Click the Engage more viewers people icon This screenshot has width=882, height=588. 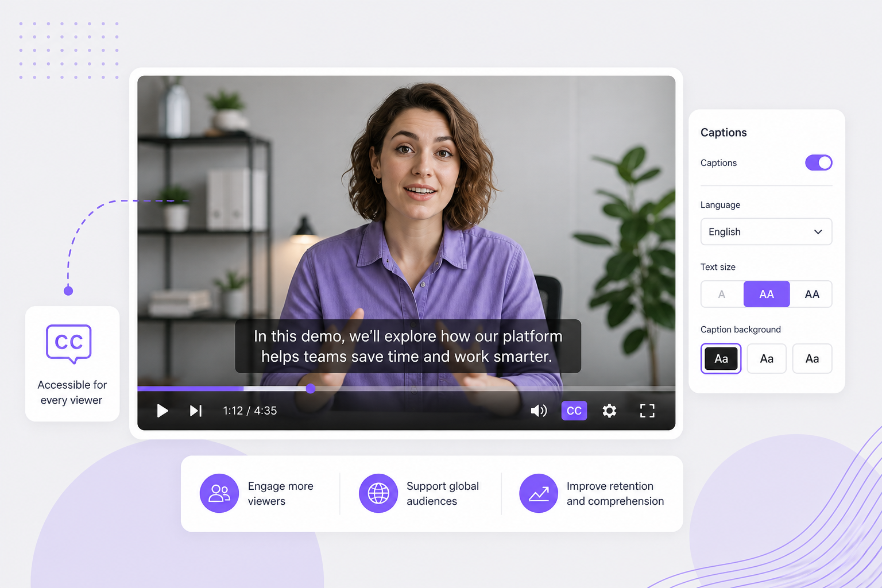click(x=219, y=493)
